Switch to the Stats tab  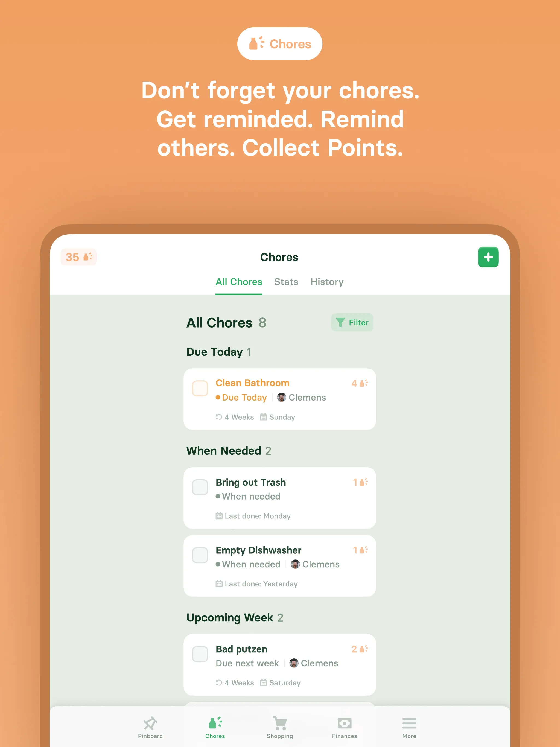(x=286, y=282)
